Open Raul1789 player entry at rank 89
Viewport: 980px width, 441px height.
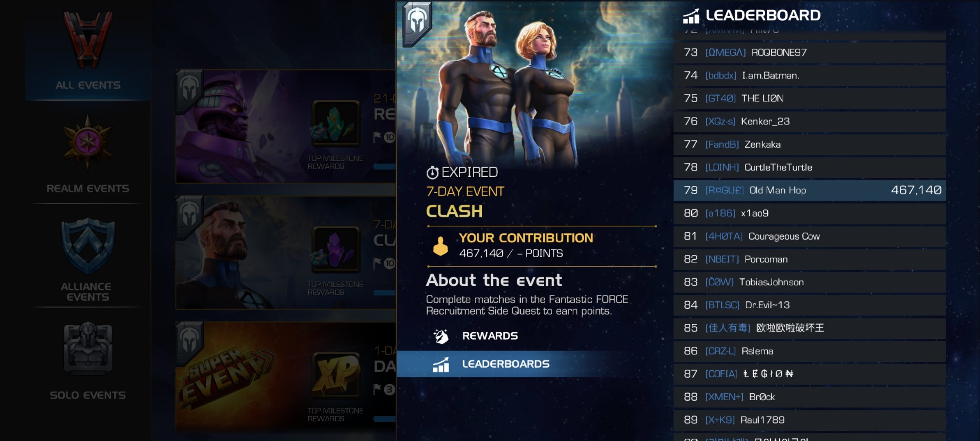click(x=809, y=420)
